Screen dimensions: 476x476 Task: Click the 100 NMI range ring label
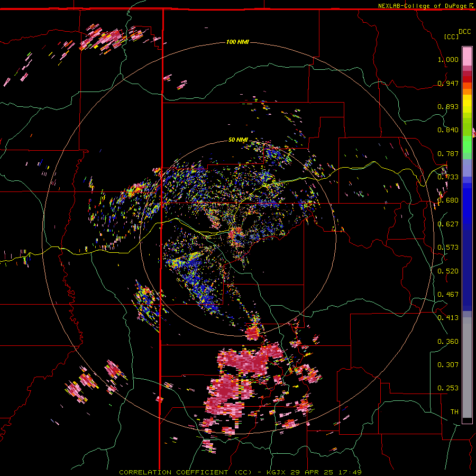point(237,42)
